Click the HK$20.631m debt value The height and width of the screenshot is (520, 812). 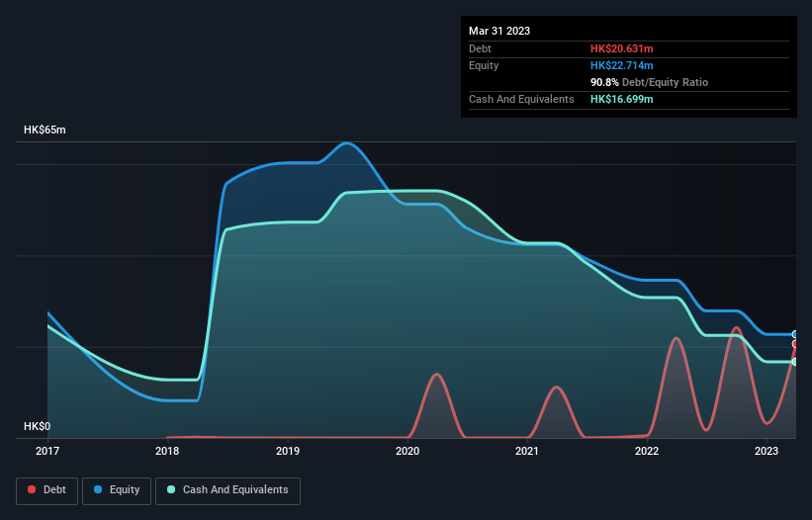[621, 48]
